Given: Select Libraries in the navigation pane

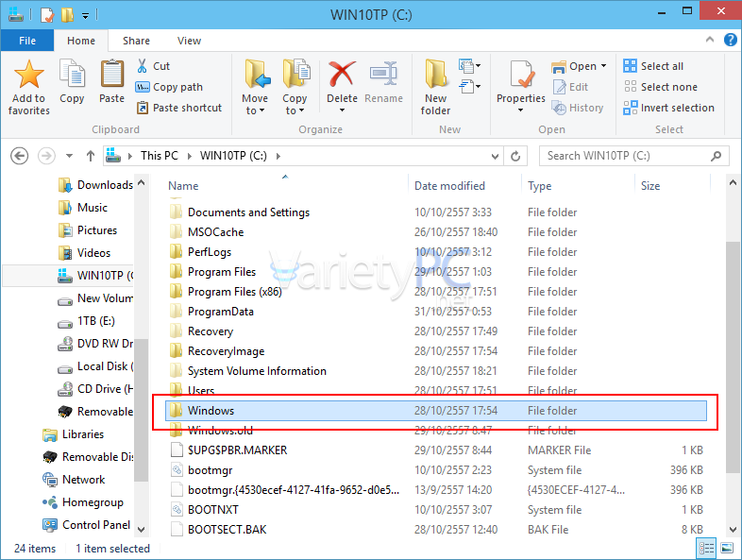Looking at the screenshot, I should coord(74,434).
